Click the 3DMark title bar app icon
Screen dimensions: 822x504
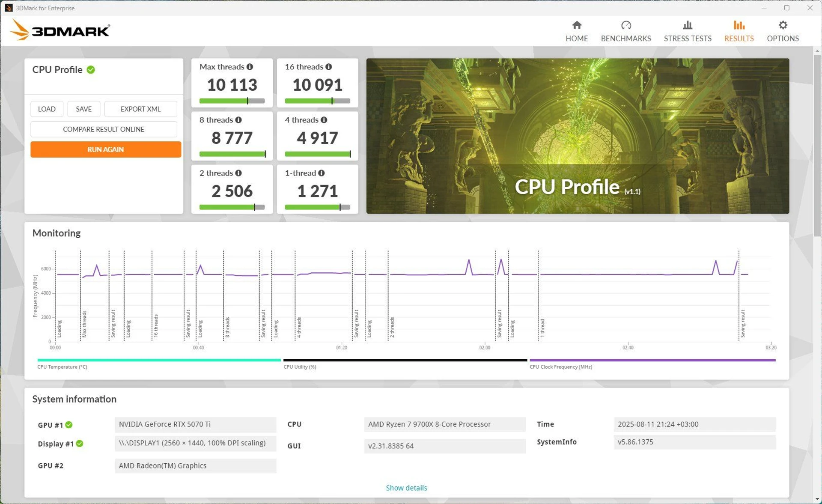[8, 8]
